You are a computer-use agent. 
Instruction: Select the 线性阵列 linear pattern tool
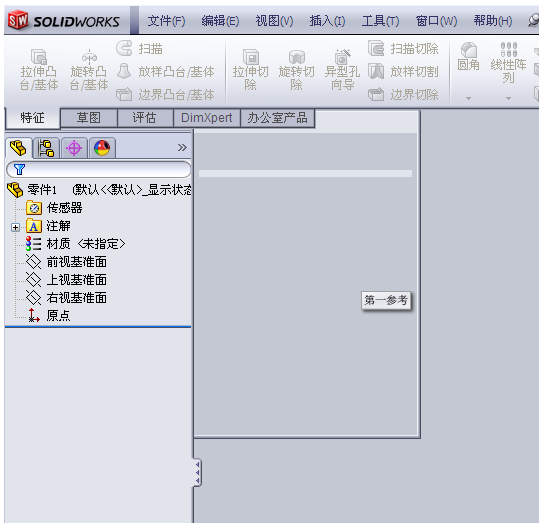point(508,63)
